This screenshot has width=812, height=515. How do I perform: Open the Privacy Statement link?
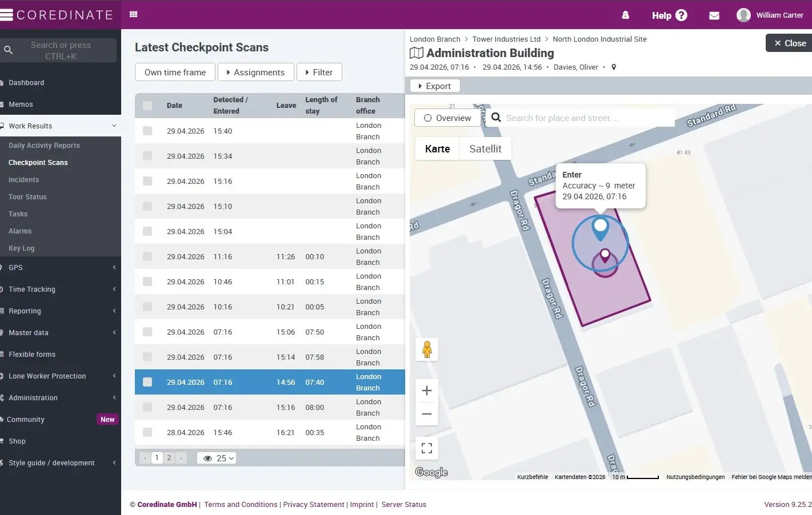pos(314,505)
